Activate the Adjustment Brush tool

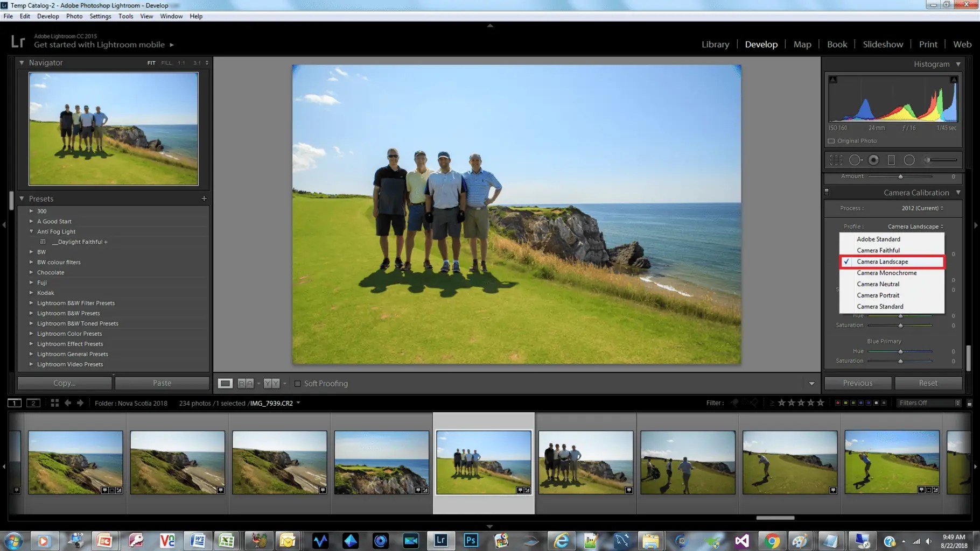[927, 160]
